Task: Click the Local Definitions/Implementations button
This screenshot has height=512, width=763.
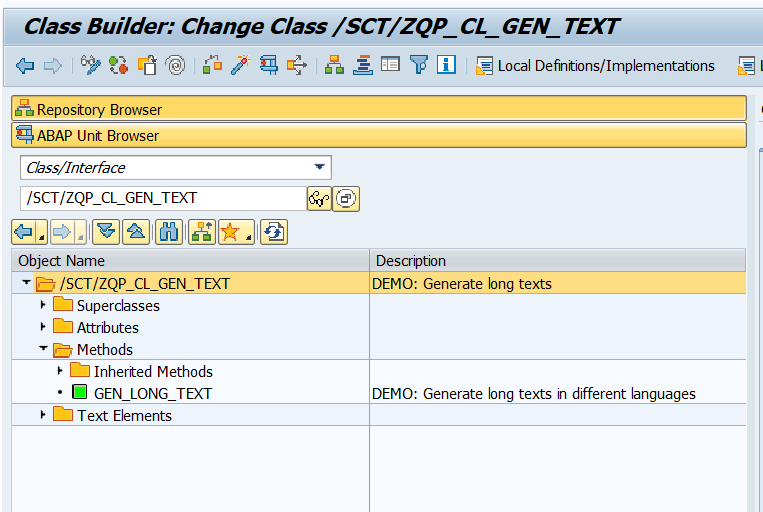Action: [x=595, y=66]
